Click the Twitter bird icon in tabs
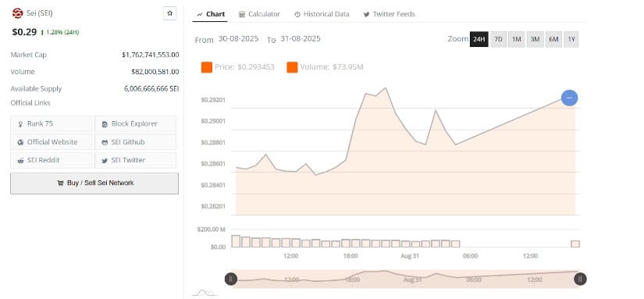This screenshot has width=644, height=299. click(366, 14)
